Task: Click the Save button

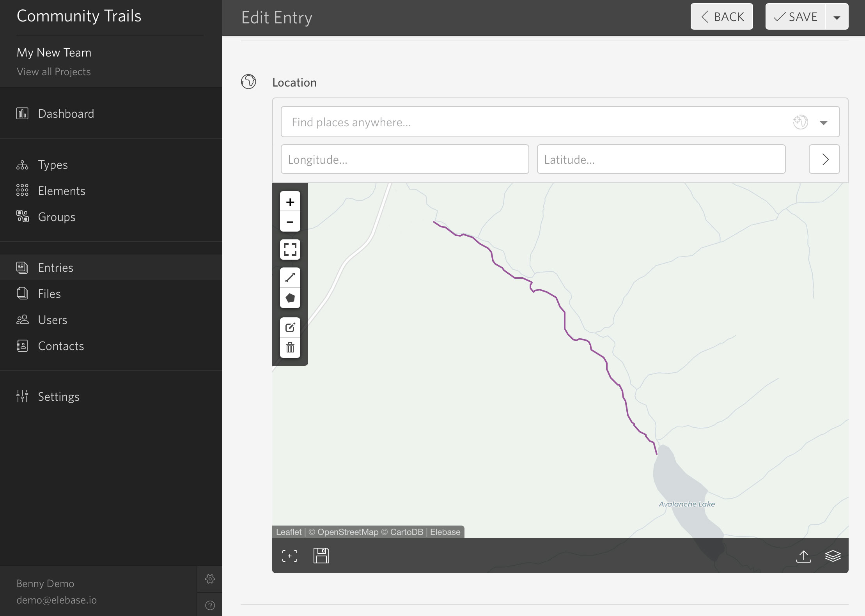Action: point(796,17)
